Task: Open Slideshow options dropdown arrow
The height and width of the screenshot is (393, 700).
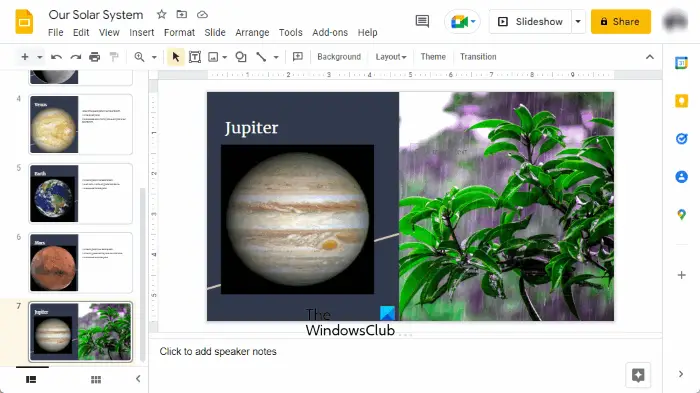Action: pos(578,21)
